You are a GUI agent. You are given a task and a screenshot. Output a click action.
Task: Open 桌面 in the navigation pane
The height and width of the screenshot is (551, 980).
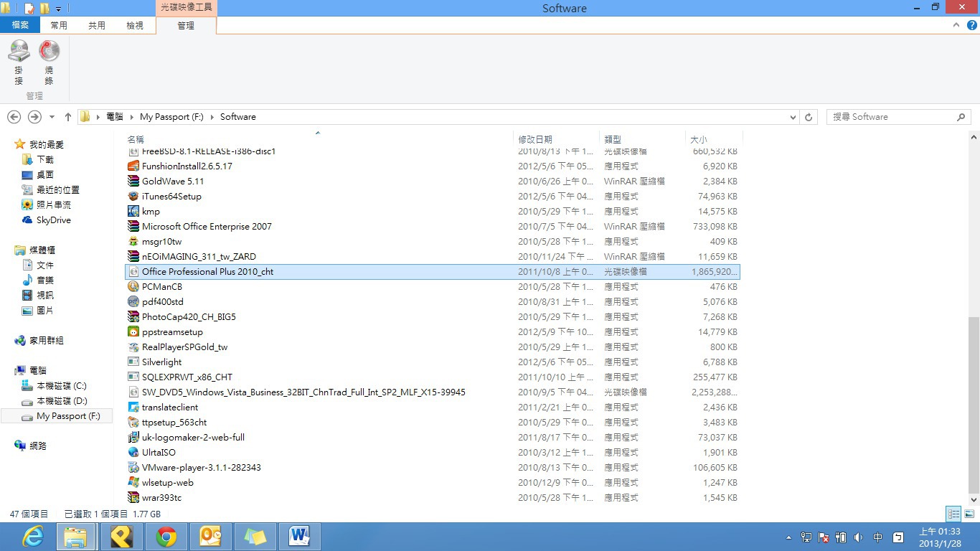pos(45,175)
